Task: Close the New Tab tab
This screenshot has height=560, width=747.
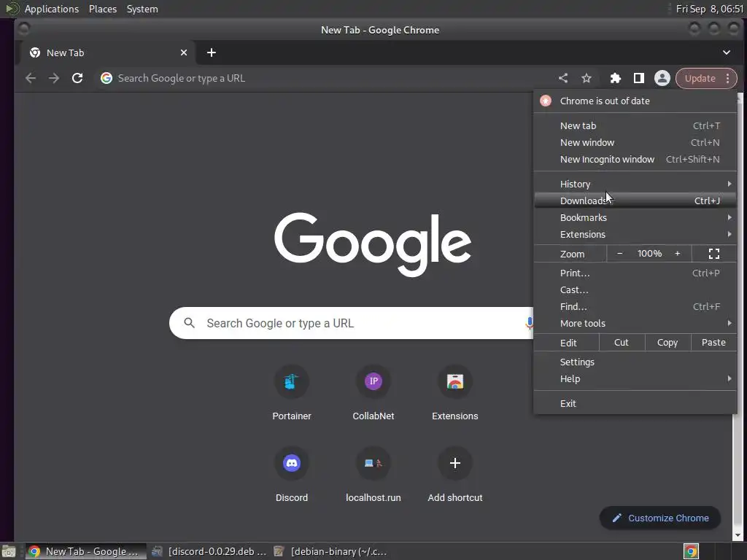Action: pyautogui.click(x=183, y=52)
